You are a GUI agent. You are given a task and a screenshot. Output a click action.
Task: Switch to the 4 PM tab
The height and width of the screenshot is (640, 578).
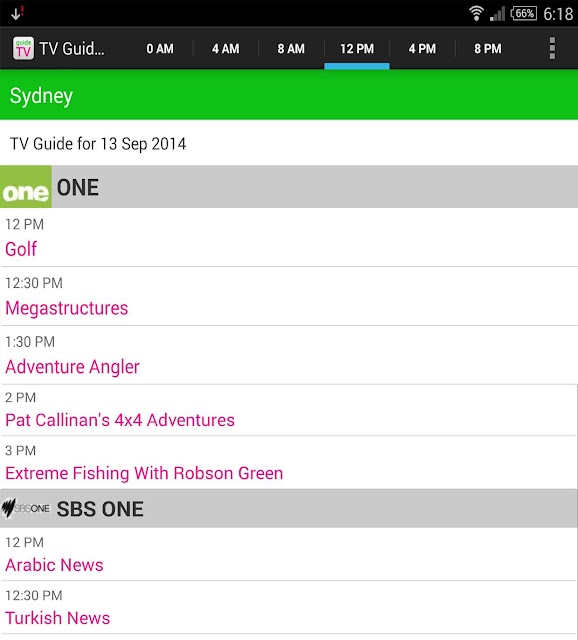click(422, 49)
